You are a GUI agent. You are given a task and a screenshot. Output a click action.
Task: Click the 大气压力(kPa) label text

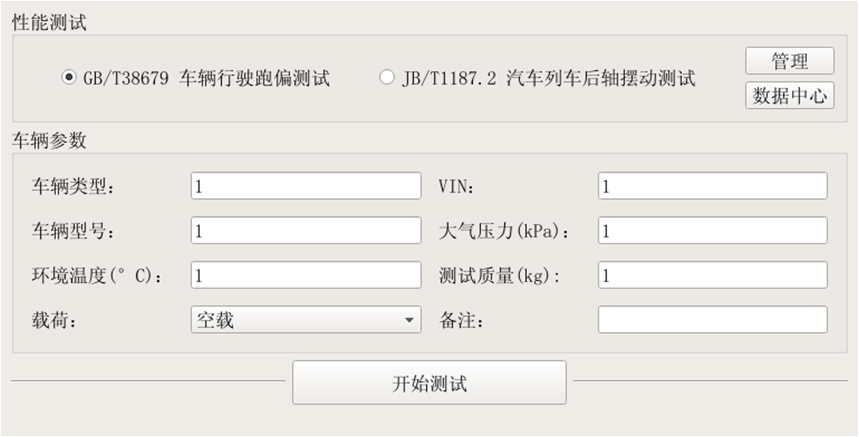504,231
